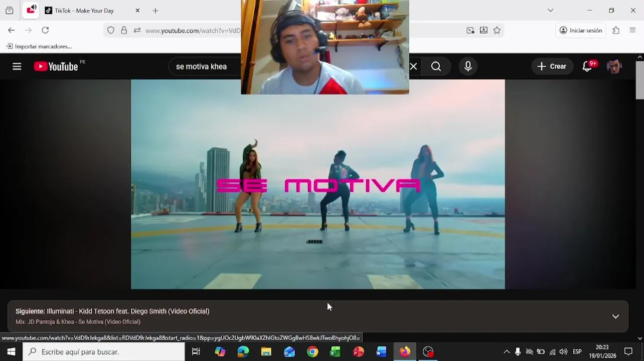Switch to Firefox on taskbar

[x=405, y=351]
